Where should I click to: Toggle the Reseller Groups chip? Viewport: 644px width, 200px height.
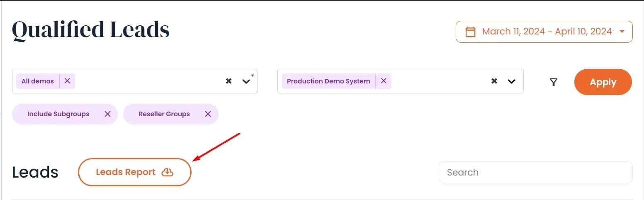[164, 114]
